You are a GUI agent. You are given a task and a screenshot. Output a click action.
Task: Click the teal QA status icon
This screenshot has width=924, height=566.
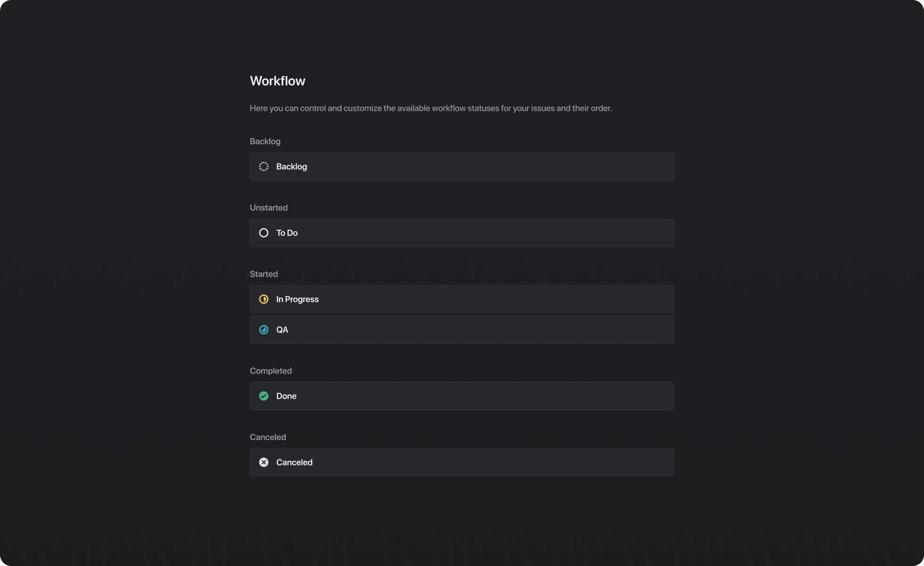click(x=264, y=329)
